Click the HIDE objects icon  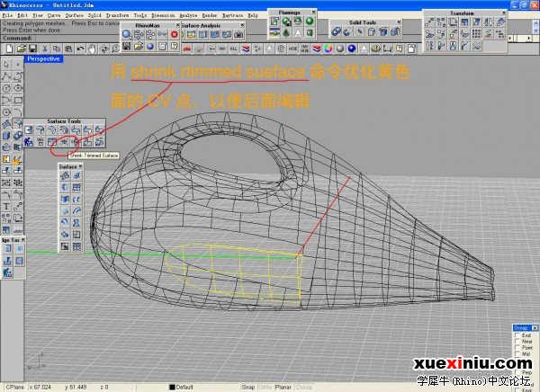coord(292,49)
